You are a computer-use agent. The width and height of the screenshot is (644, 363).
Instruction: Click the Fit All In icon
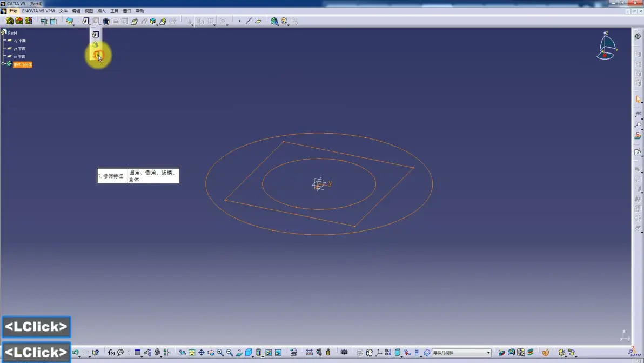coord(192,352)
